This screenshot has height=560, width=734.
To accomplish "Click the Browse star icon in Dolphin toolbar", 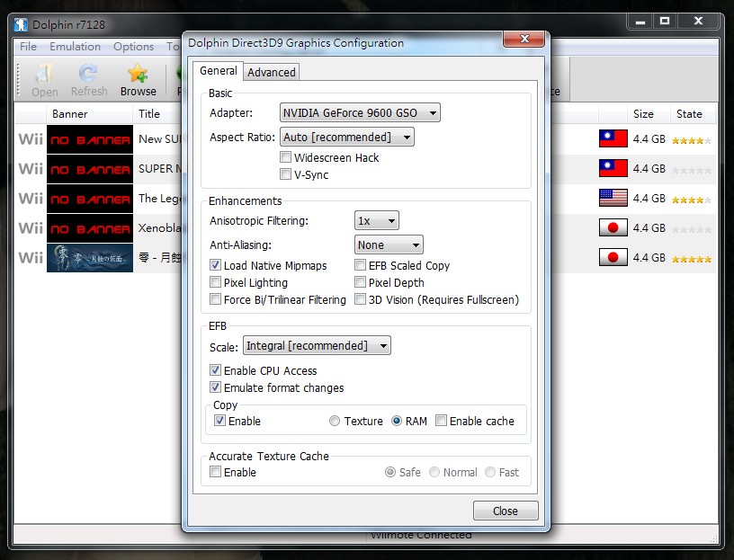I will (138, 74).
